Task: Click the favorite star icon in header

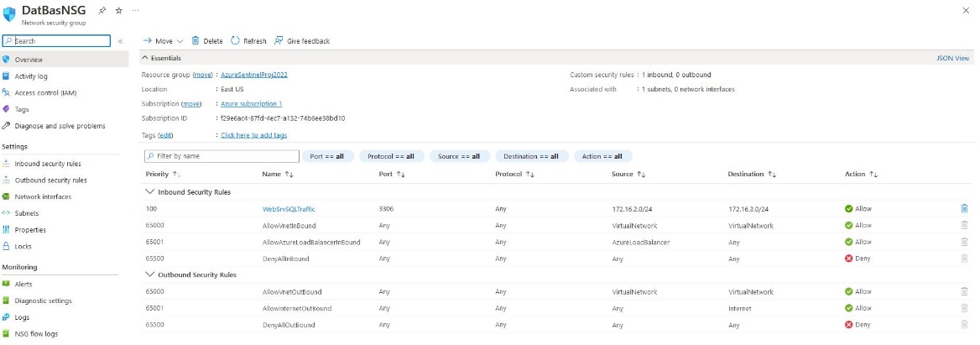Action: click(x=118, y=9)
